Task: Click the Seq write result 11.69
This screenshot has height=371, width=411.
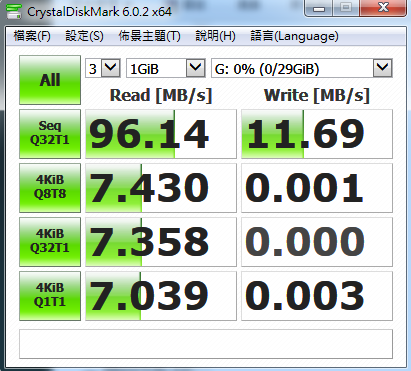Action: (317, 134)
